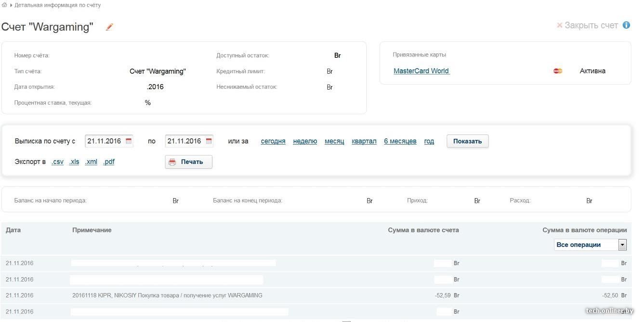Click the -52,50 amount in operation currency
644x322 pixels.
click(610, 295)
